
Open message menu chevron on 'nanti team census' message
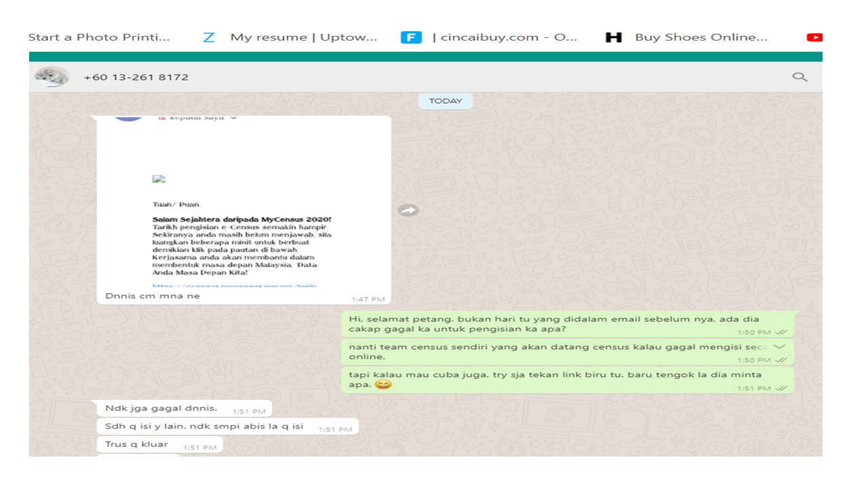point(779,347)
